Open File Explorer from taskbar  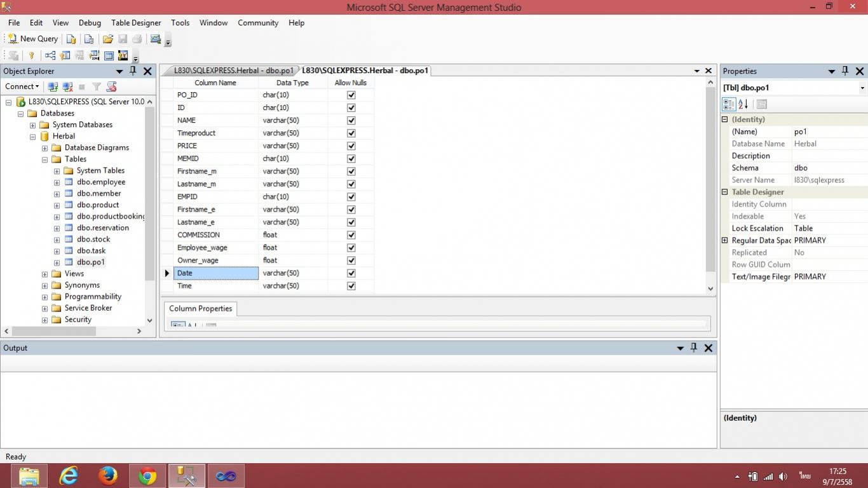click(29, 475)
